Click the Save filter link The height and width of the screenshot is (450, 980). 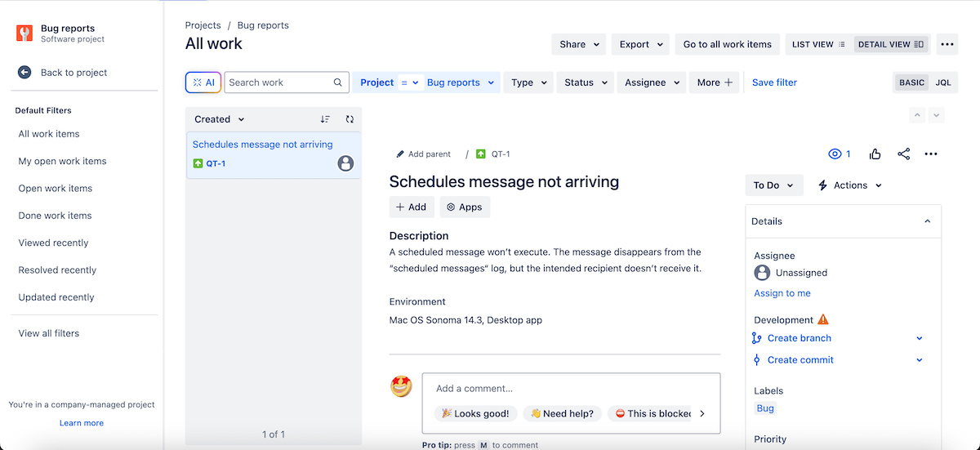coord(774,82)
